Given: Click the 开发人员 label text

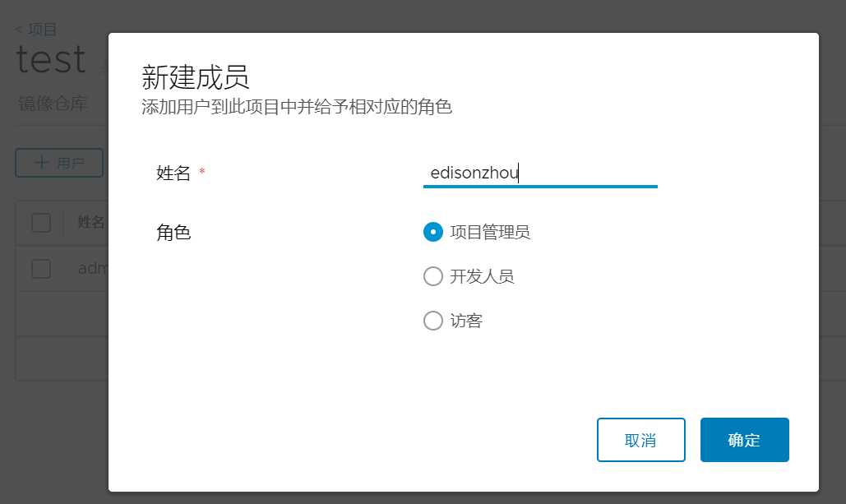Looking at the screenshot, I should (x=482, y=276).
